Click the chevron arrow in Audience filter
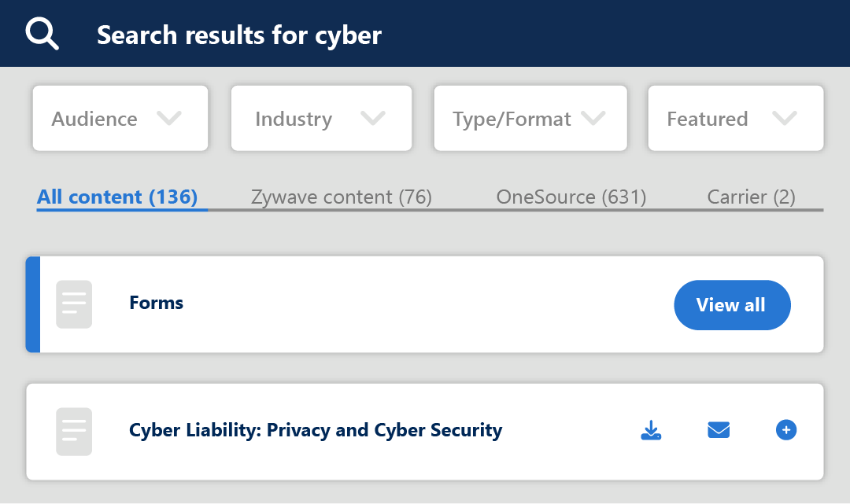Screen dimensions: 850x504 (x=169, y=118)
